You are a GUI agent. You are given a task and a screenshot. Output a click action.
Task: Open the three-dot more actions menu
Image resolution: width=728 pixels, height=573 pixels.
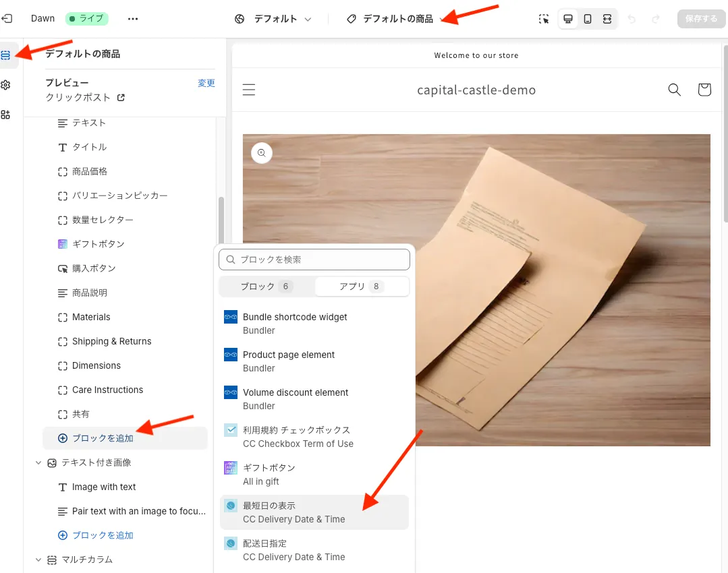coord(132,19)
